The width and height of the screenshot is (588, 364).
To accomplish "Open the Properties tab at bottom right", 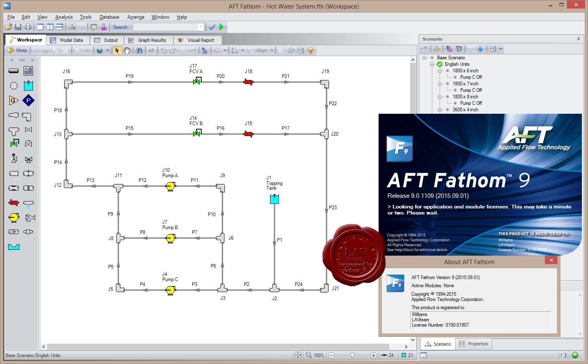I will 474,344.
